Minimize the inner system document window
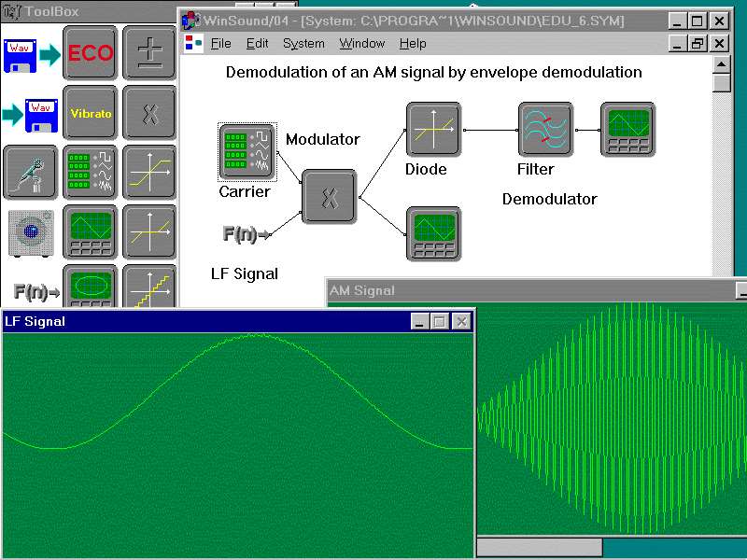 point(677,43)
